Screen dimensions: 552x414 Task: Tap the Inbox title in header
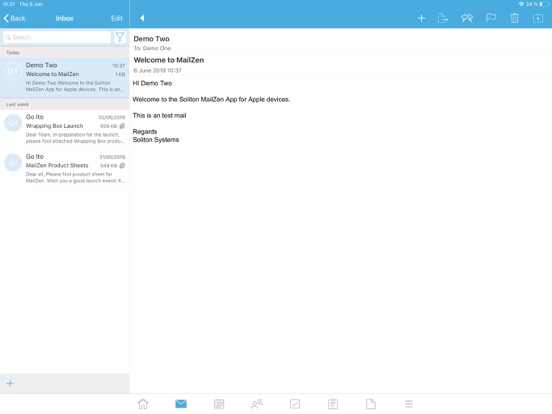coord(64,18)
